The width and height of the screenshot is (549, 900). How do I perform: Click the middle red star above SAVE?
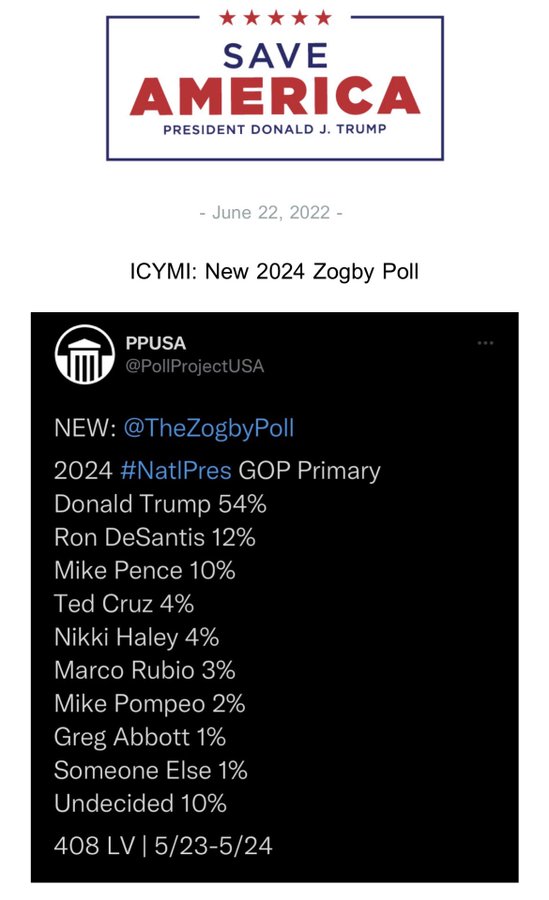pos(276,17)
